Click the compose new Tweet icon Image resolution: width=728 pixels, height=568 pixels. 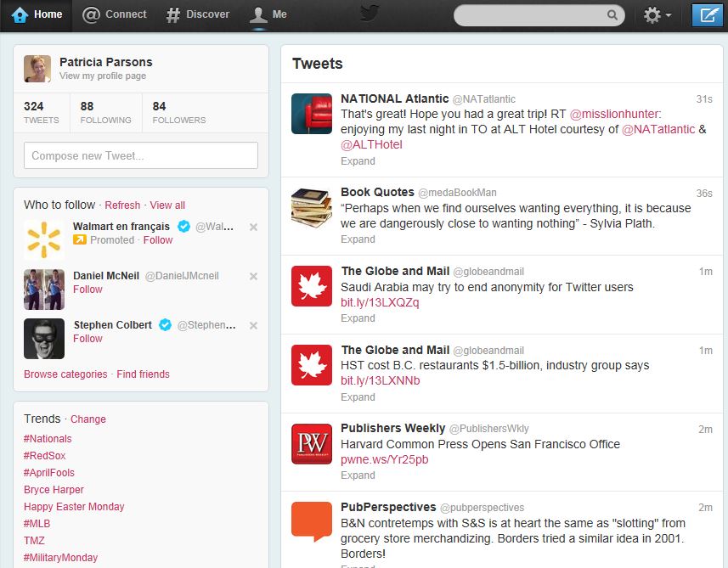(x=706, y=15)
